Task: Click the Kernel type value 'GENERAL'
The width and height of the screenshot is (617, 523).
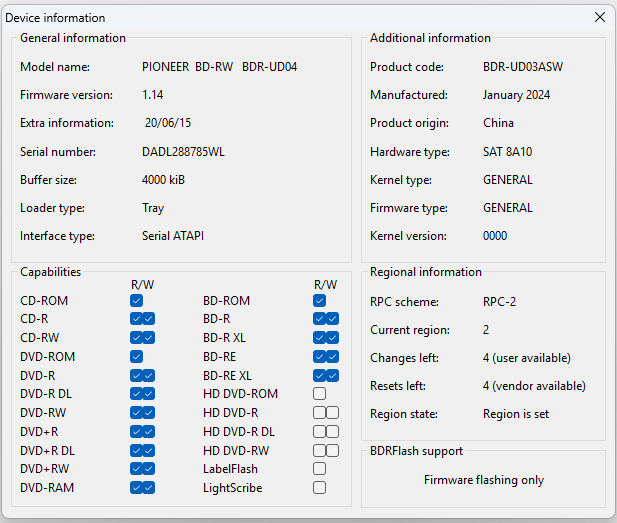Action: pos(508,180)
